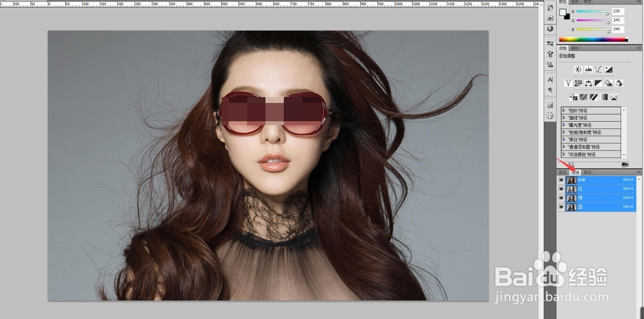Viewport: 644px width, 319px height.
Task: Add a Vibrance adjustment layer
Action: click(x=568, y=83)
